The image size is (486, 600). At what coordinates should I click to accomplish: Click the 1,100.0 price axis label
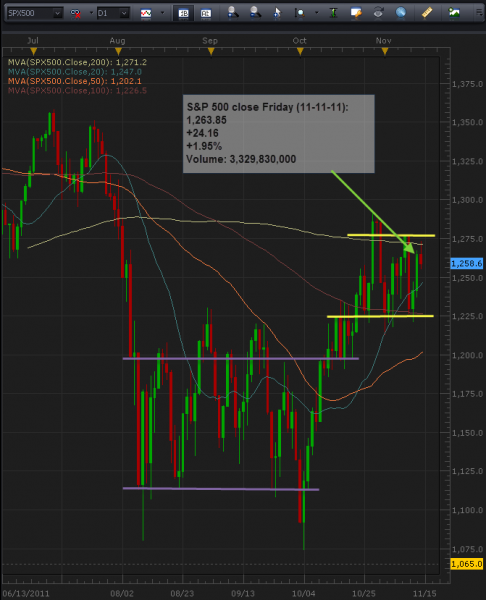[x=467, y=510]
